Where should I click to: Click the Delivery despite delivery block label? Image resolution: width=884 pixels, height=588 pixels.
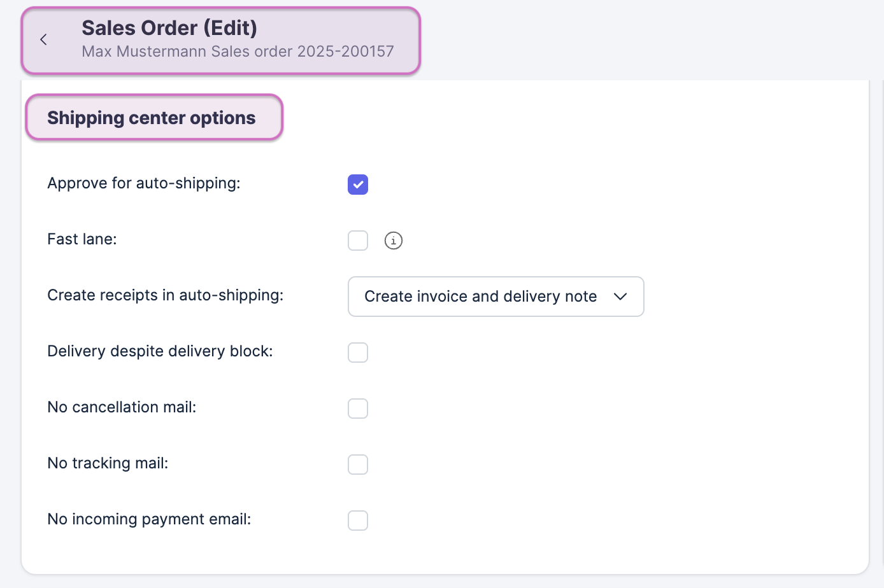[x=160, y=351]
